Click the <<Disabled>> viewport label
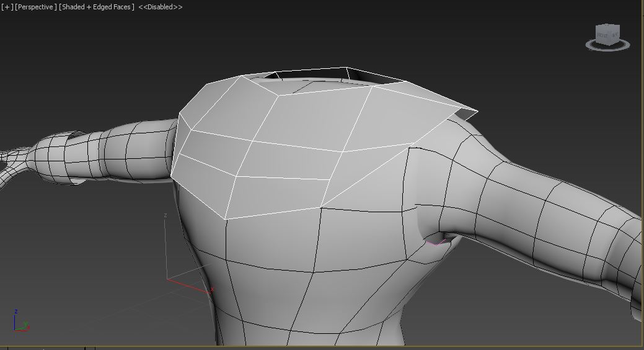Viewport: 644px width, 350px height. (x=160, y=7)
